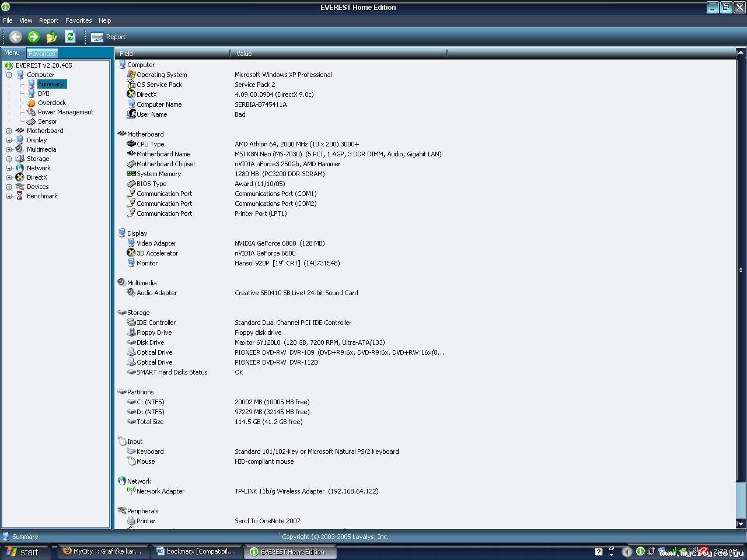
Task: Expand the Motherboard tree node
Action: [9, 131]
